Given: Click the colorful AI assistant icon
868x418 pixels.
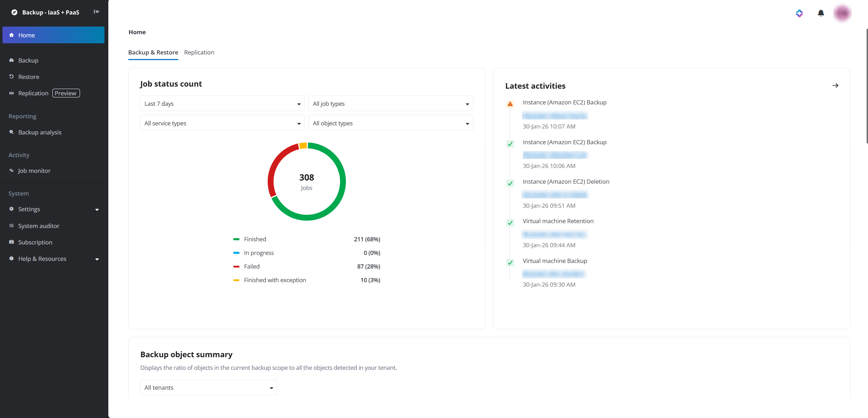Looking at the screenshot, I should coord(799,13).
